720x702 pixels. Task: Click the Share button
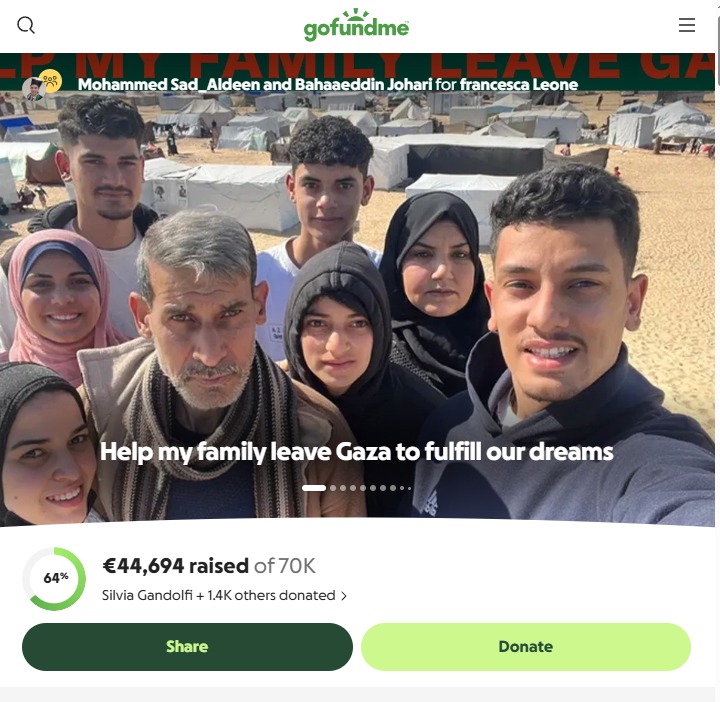pos(187,646)
